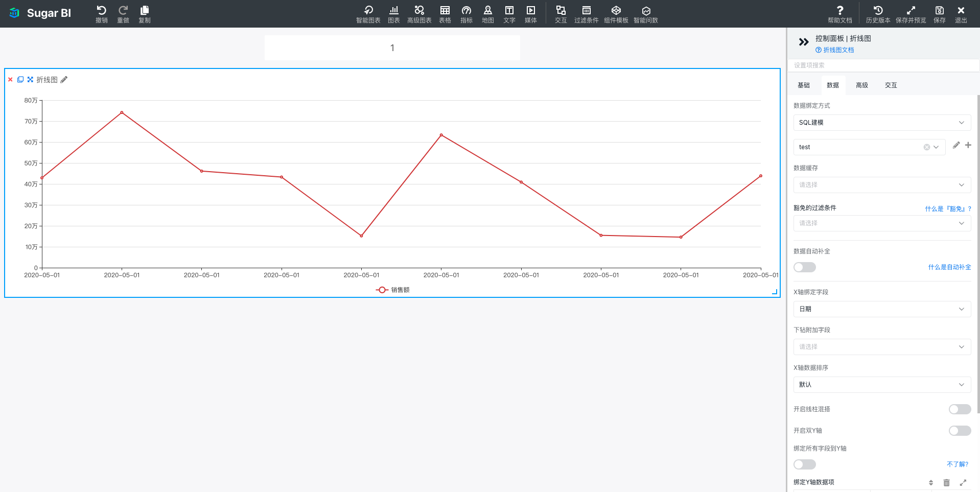This screenshot has height=492, width=980.
Task: Edit the test data model pencil icon
Action: click(x=956, y=145)
